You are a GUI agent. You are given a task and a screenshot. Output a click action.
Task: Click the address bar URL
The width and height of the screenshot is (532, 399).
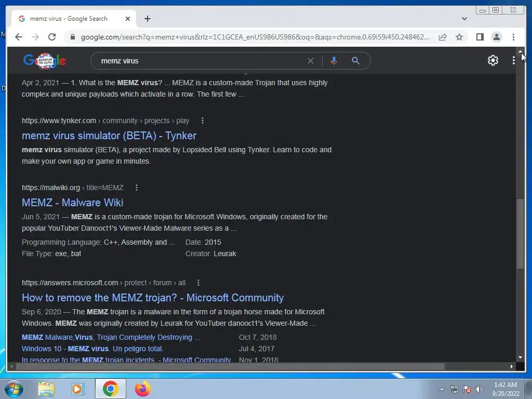click(255, 37)
